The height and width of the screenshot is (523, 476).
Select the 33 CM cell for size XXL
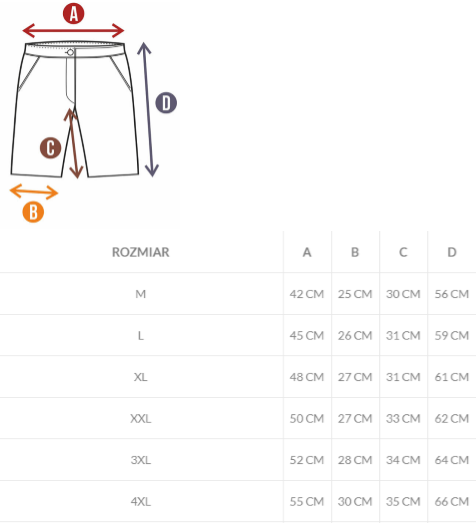point(403,418)
